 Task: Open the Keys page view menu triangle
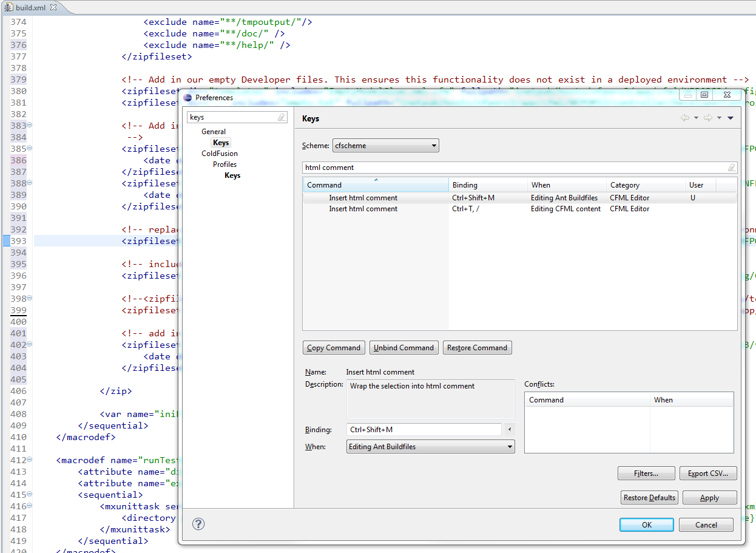731,118
